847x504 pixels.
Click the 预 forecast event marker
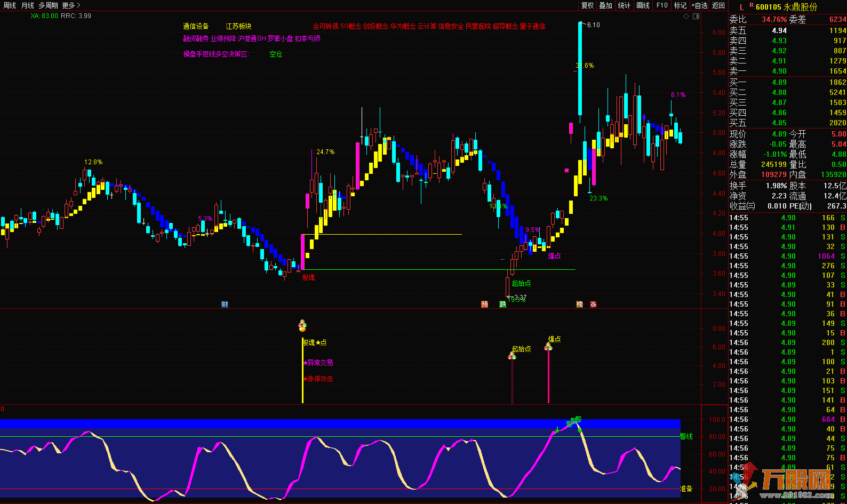tap(484, 305)
